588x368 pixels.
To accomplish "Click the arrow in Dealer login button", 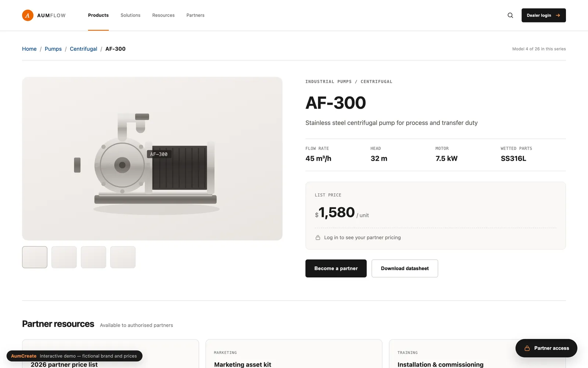I will (558, 15).
